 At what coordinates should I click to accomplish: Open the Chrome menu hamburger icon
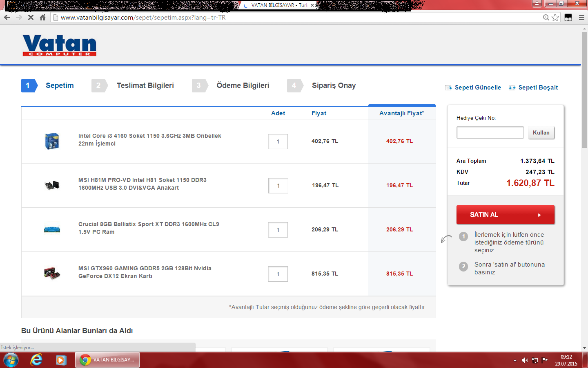pyautogui.click(x=581, y=18)
